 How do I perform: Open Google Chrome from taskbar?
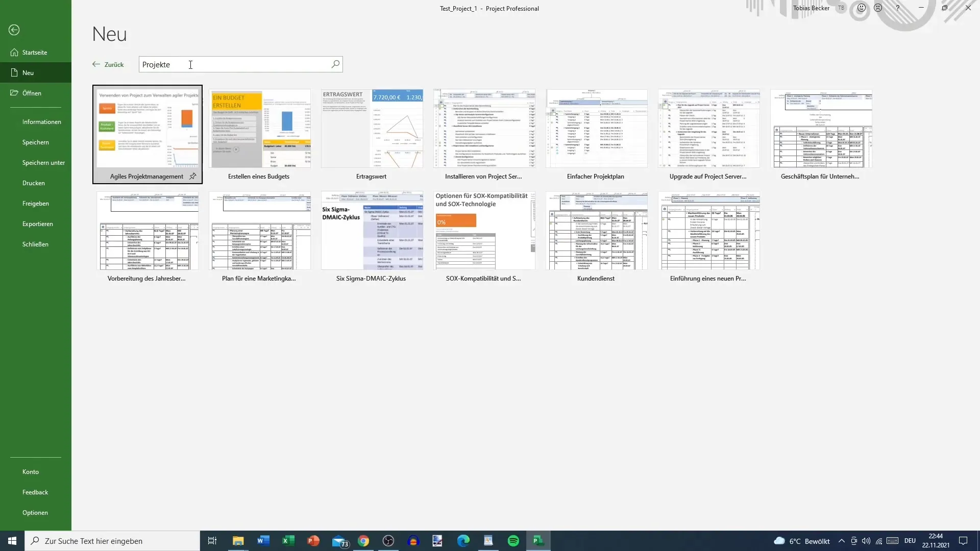363,541
